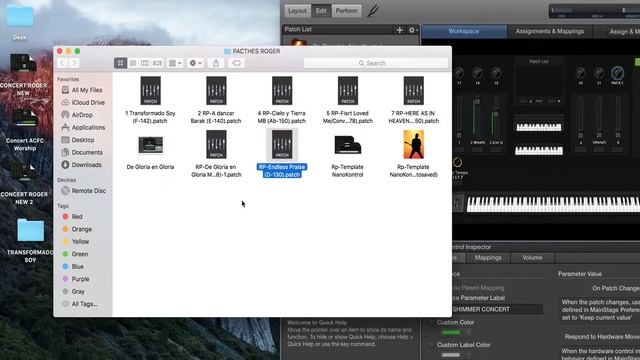Select RP-Endless Praise (D-130).patch file
The height and width of the screenshot is (360, 640).
coord(282,154)
